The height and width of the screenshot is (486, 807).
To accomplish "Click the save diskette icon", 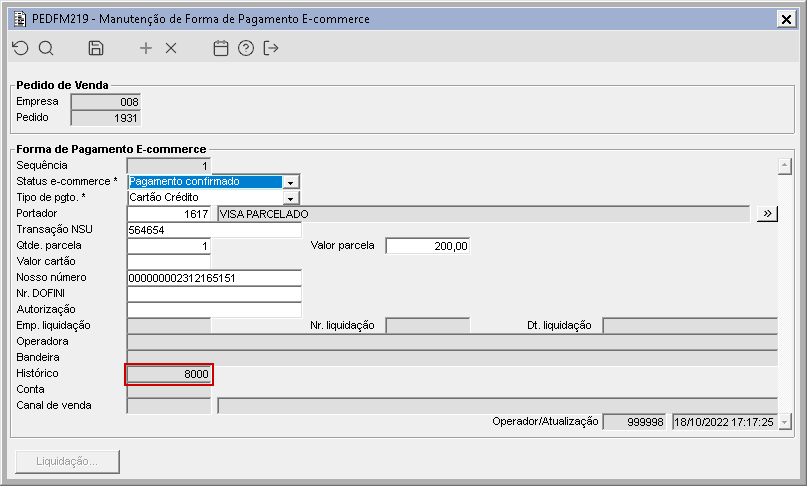I will pos(96,48).
